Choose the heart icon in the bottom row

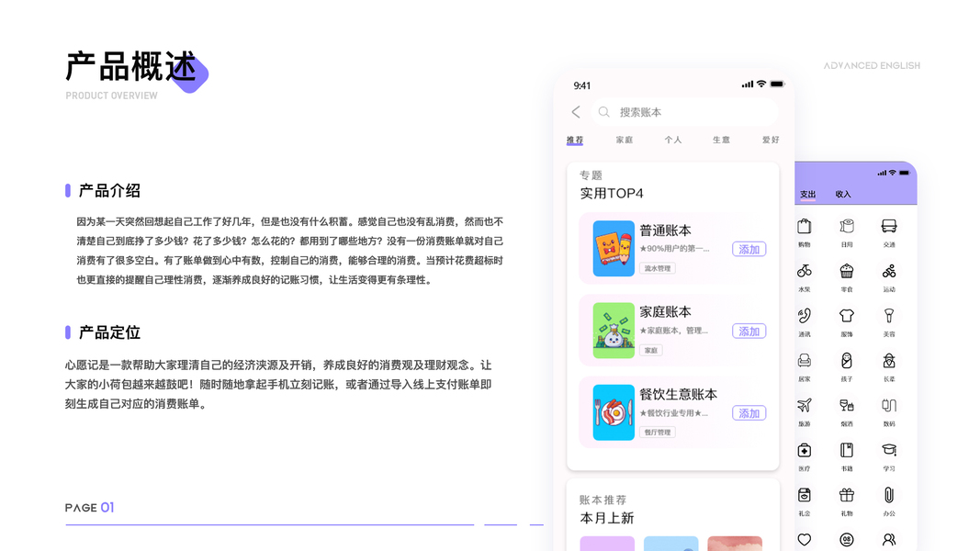tap(805, 539)
